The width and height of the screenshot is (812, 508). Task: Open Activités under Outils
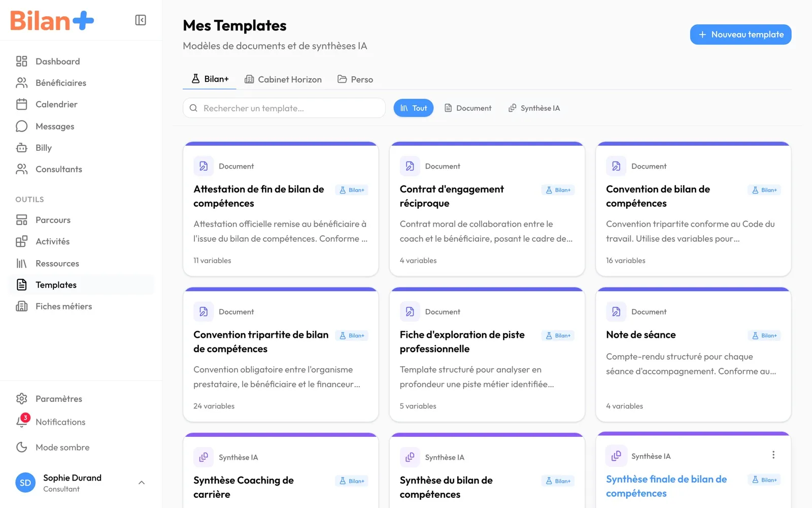(x=81, y=241)
